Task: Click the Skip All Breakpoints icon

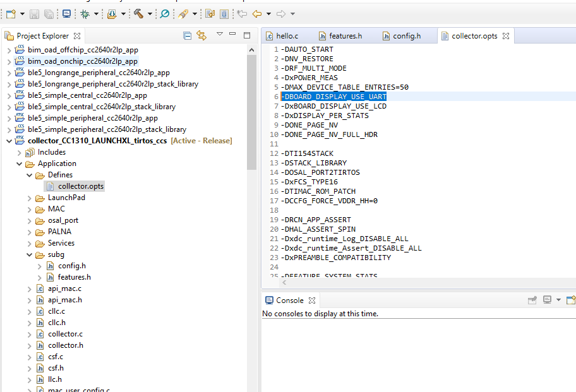Action: [x=164, y=13]
